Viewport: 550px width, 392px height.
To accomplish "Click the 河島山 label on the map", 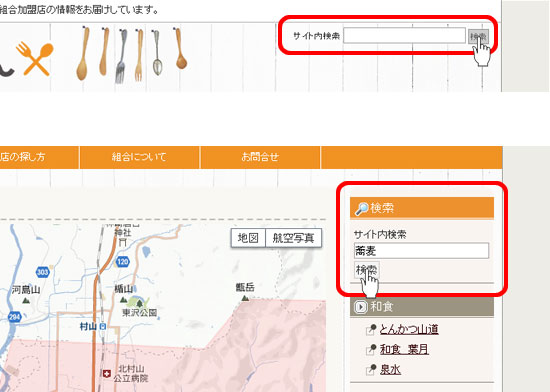I will pyautogui.click(x=26, y=290).
